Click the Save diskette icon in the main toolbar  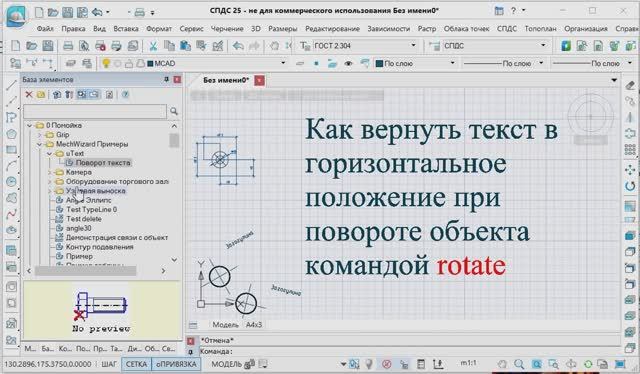pos(48,46)
